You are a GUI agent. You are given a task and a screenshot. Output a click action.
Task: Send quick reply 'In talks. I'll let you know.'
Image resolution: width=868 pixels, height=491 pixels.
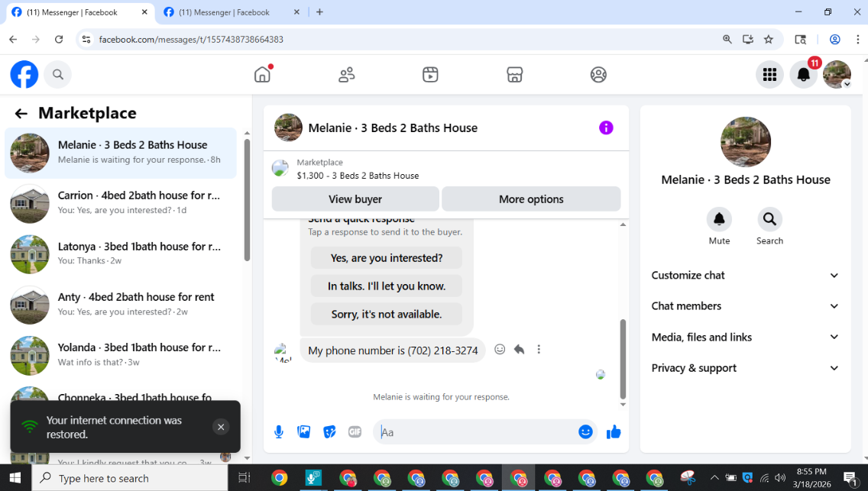tap(387, 286)
